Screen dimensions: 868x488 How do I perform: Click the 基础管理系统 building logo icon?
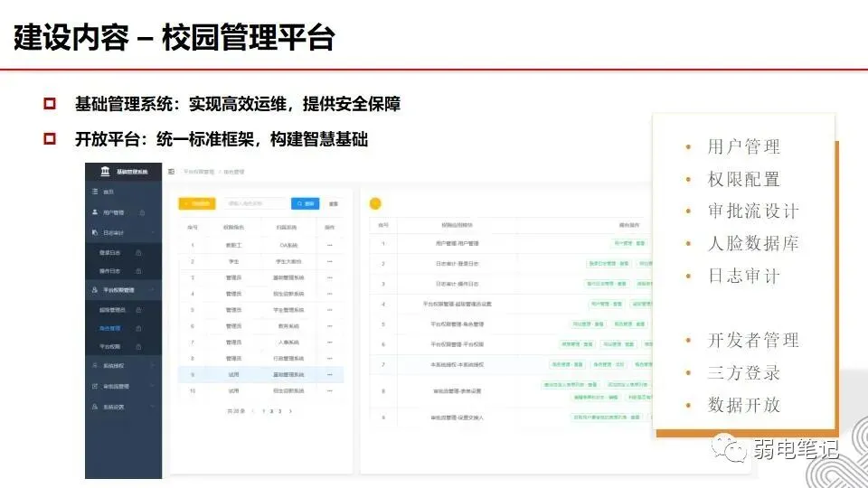105,171
